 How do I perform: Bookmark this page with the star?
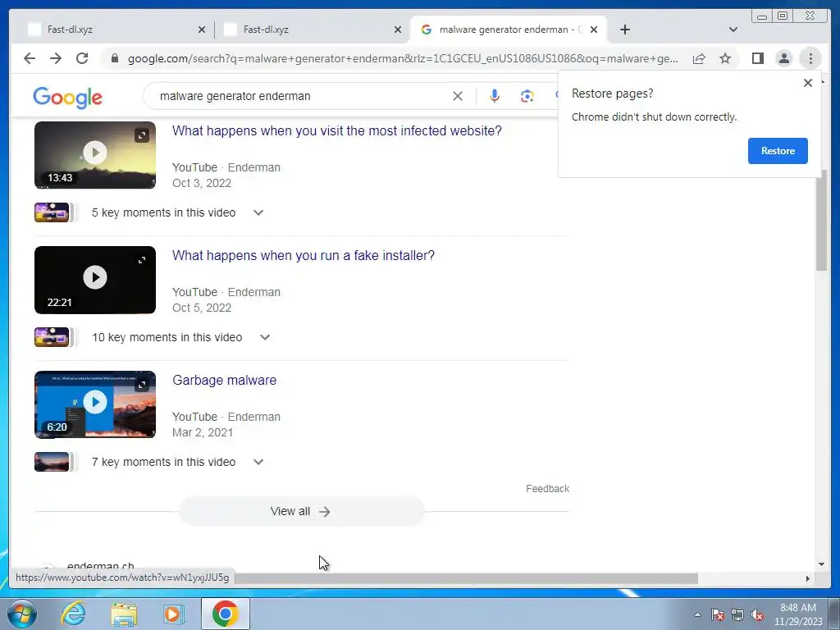[725, 58]
